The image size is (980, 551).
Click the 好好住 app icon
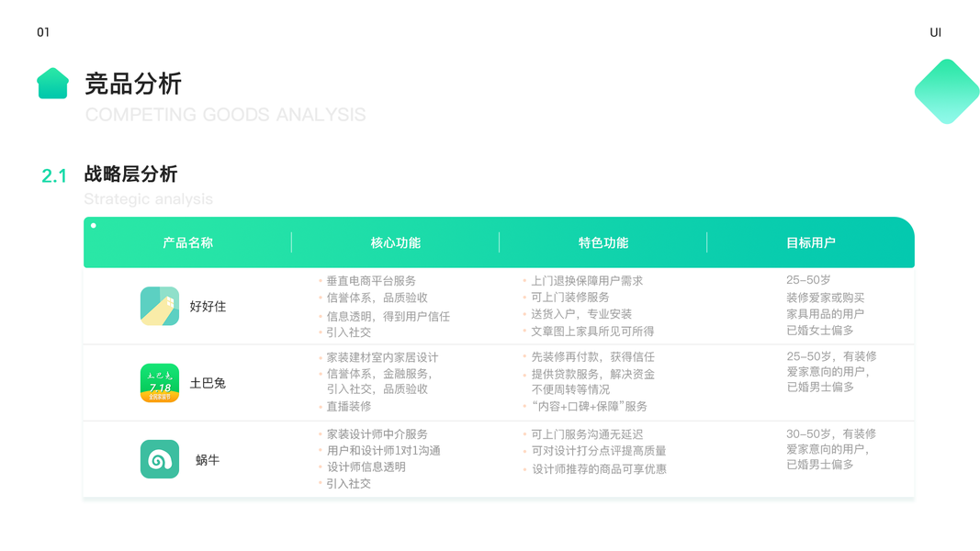(160, 306)
